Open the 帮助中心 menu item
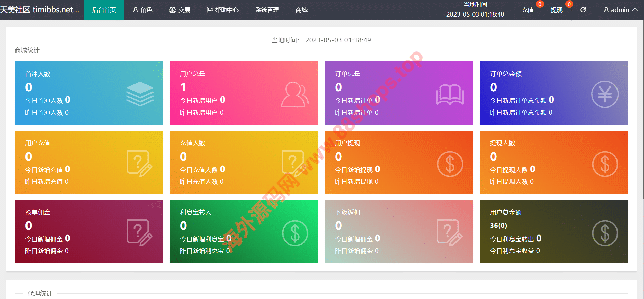Viewport: 644px width, 299px height. pyautogui.click(x=223, y=10)
